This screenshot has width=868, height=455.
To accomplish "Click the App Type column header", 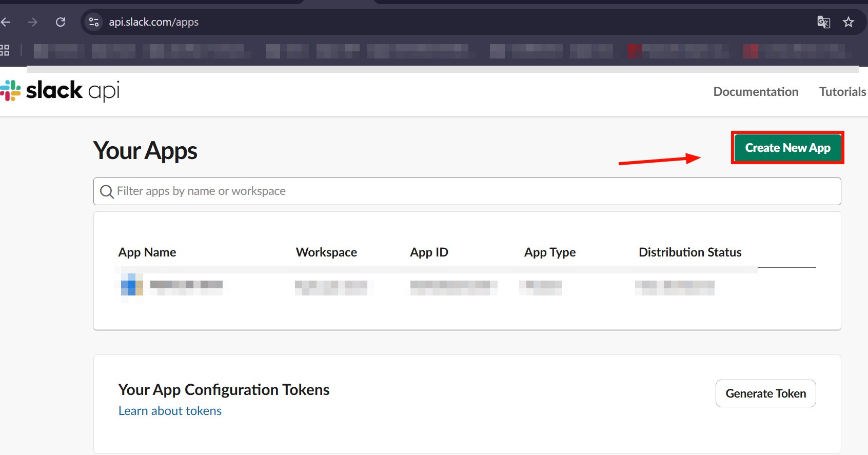I will click(x=550, y=252).
